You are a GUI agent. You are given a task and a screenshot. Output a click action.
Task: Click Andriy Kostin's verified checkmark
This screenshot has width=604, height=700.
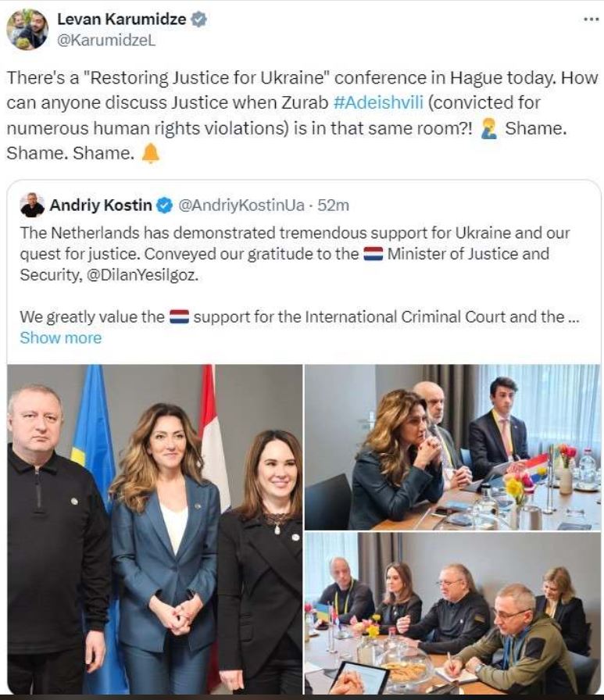165,205
